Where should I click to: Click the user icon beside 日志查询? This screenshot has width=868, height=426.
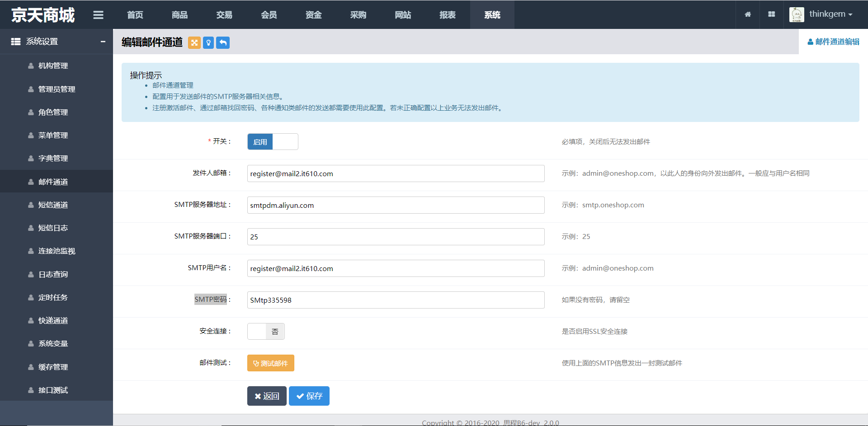[x=31, y=275]
